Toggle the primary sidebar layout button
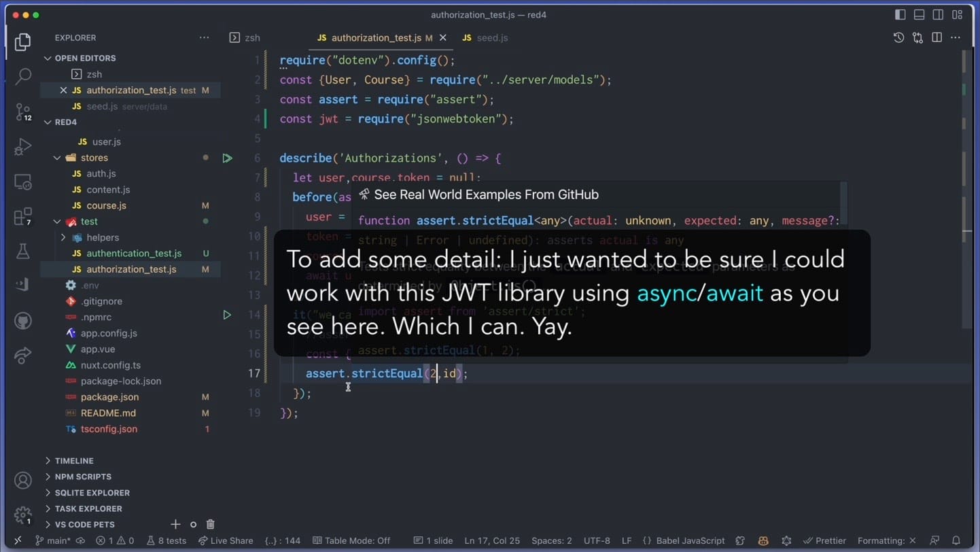The image size is (980, 552). 900,15
